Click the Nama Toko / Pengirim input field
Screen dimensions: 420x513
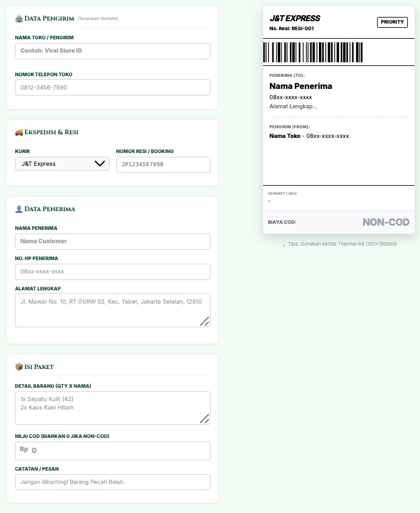coord(113,51)
